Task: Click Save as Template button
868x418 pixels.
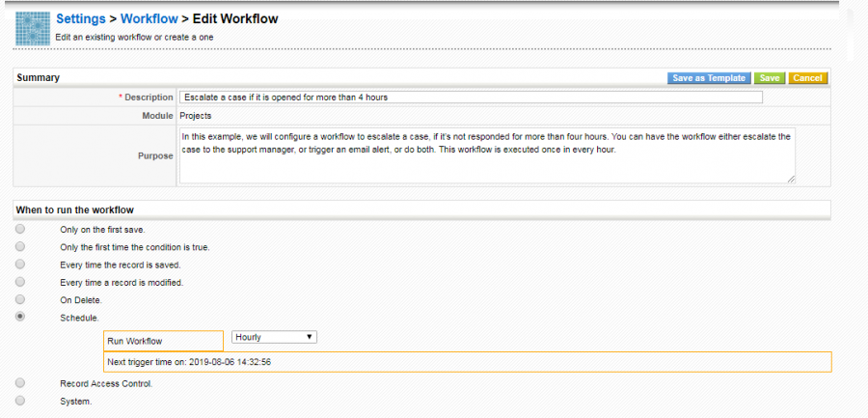Action: click(x=710, y=78)
